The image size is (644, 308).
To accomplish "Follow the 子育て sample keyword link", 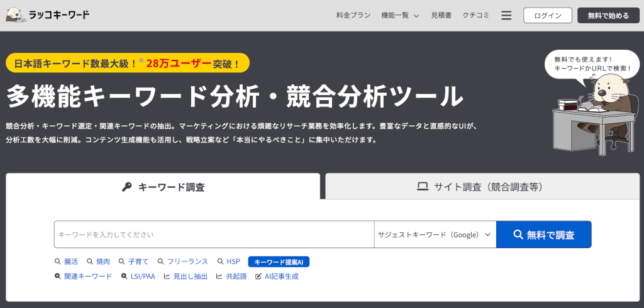I will tap(138, 261).
